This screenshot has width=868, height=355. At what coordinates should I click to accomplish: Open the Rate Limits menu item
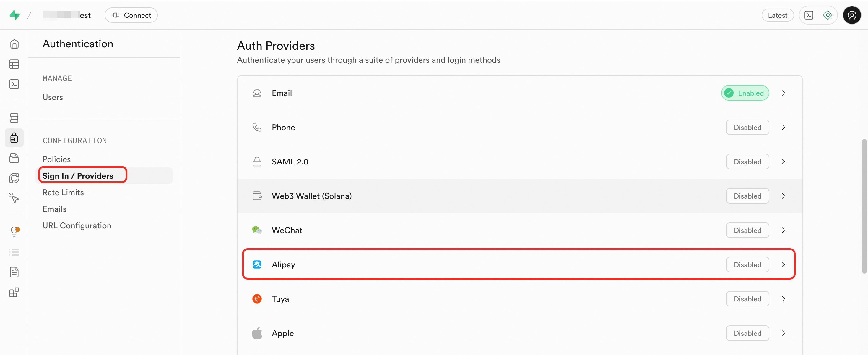[63, 192]
